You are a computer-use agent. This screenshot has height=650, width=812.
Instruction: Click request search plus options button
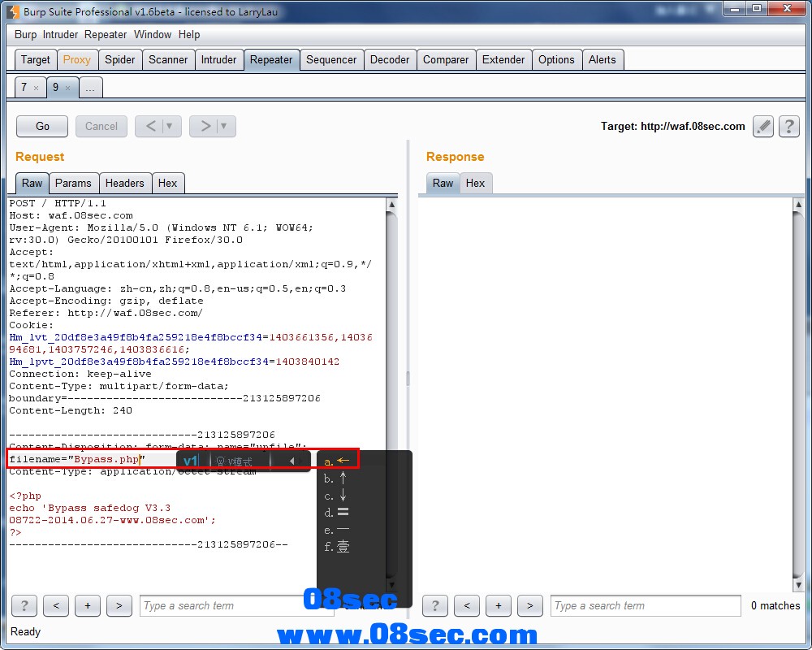pos(88,605)
